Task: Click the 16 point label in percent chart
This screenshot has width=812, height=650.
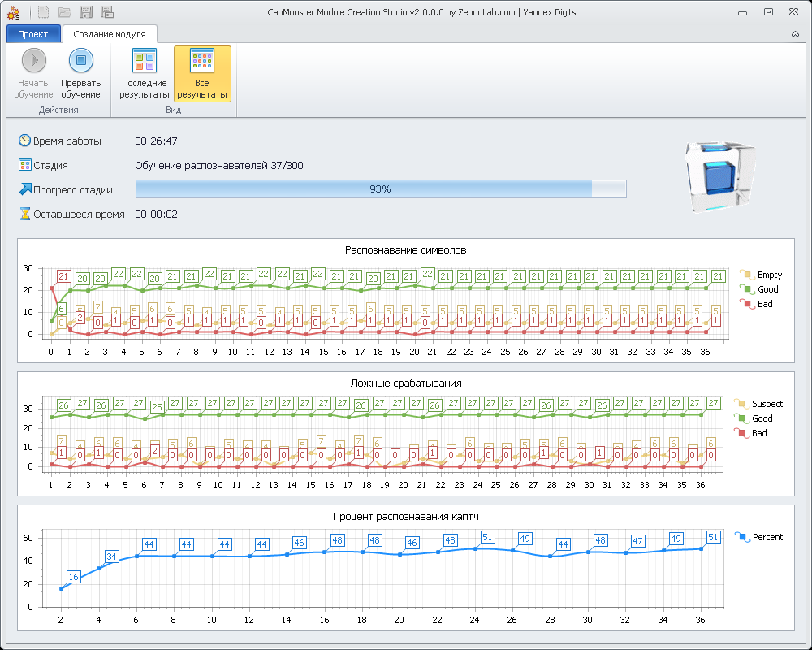Action: point(74,577)
